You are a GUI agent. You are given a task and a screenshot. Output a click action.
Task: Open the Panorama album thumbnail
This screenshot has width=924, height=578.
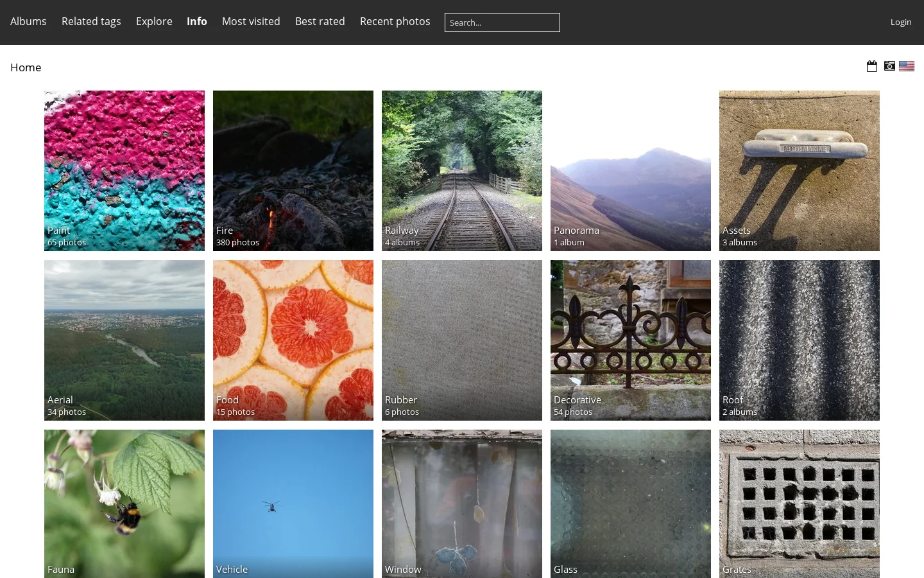pos(631,171)
